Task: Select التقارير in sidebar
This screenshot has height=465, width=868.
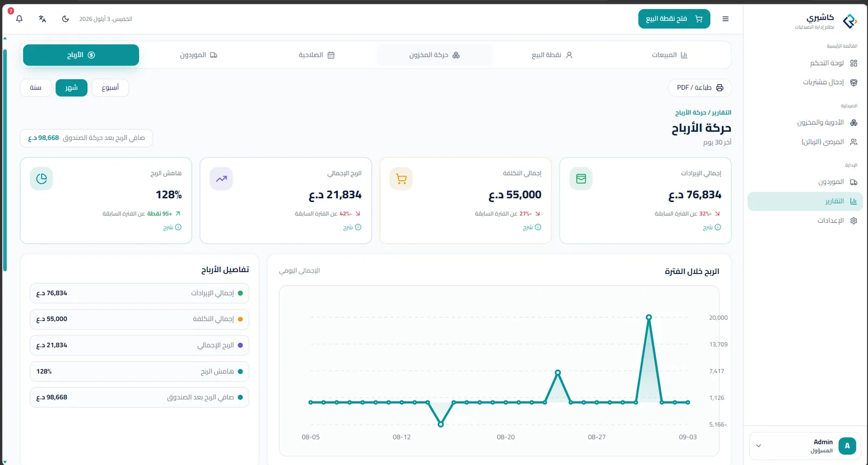Action: coord(805,202)
